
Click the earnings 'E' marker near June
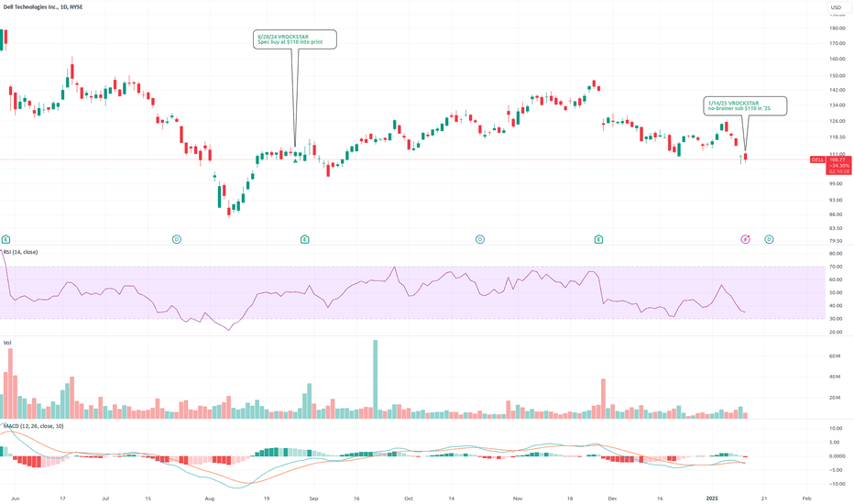(x=5, y=239)
